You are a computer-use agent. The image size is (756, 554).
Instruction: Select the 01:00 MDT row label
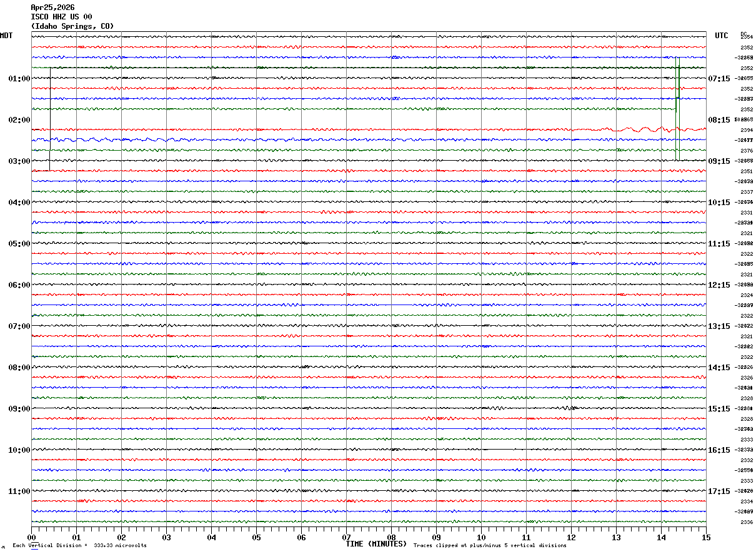coord(19,79)
